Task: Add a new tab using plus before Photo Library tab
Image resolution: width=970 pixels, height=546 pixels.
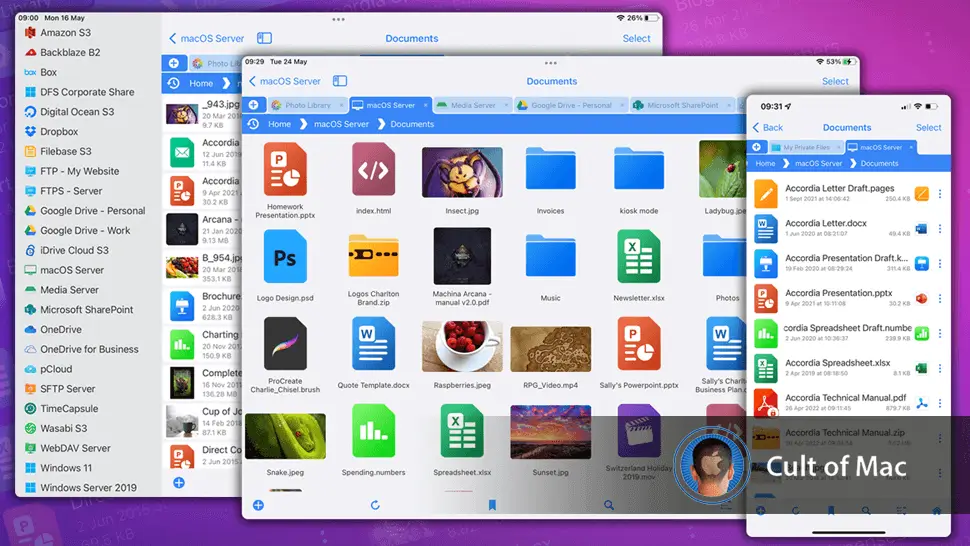Action: coord(254,105)
